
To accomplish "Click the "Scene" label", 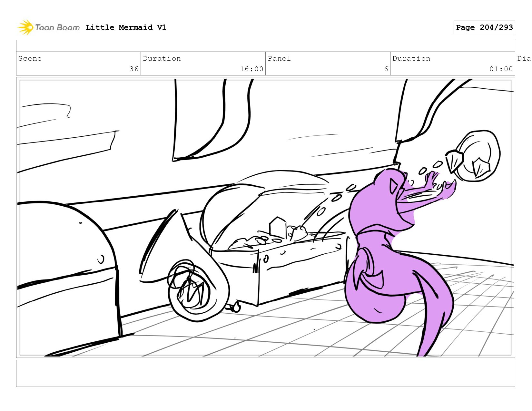I will pos(30,58).
